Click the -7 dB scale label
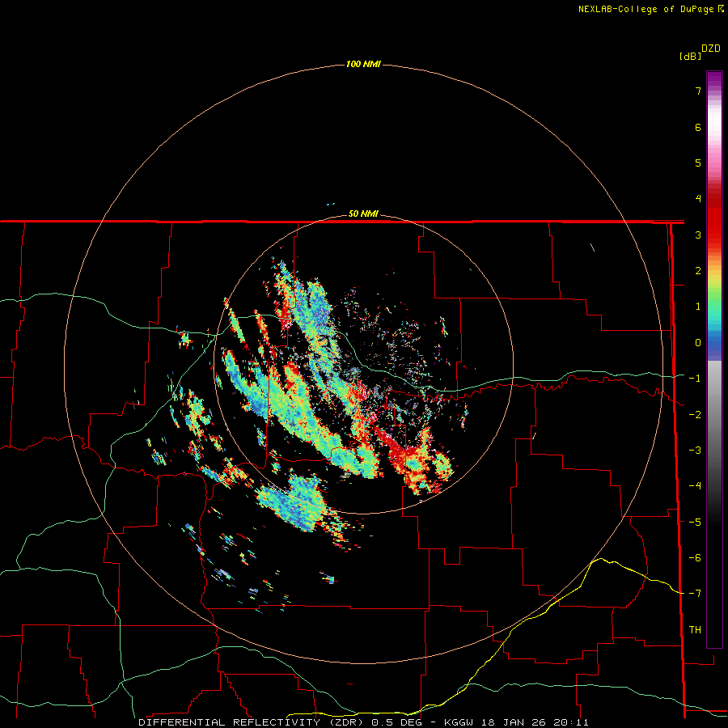 tap(695, 594)
